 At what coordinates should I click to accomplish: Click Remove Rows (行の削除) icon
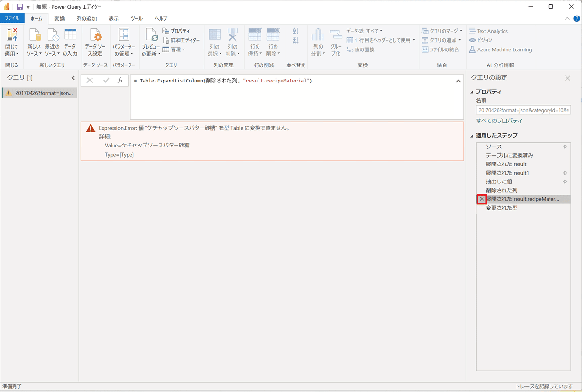pos(273,34)
